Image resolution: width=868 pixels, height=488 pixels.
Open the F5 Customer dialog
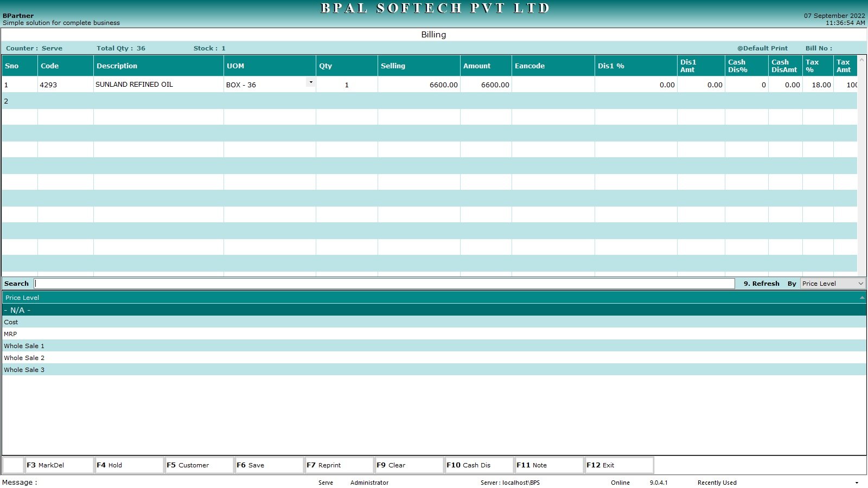coord(199,465)
